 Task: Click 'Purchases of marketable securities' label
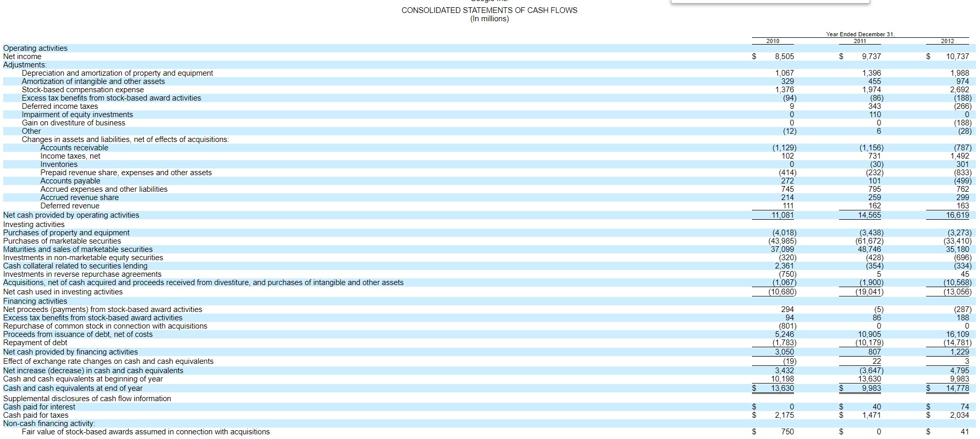(x=62, y=241)
